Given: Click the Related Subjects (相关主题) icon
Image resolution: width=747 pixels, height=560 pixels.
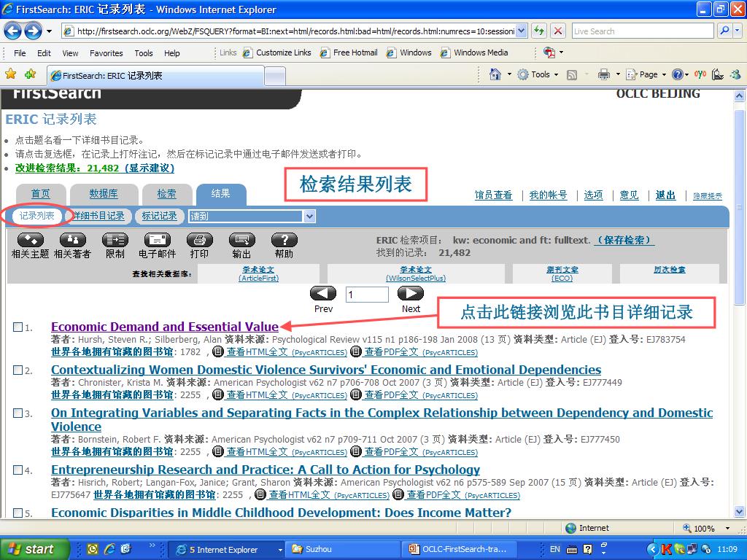Looking at the screenshot, I should (30, 240).
